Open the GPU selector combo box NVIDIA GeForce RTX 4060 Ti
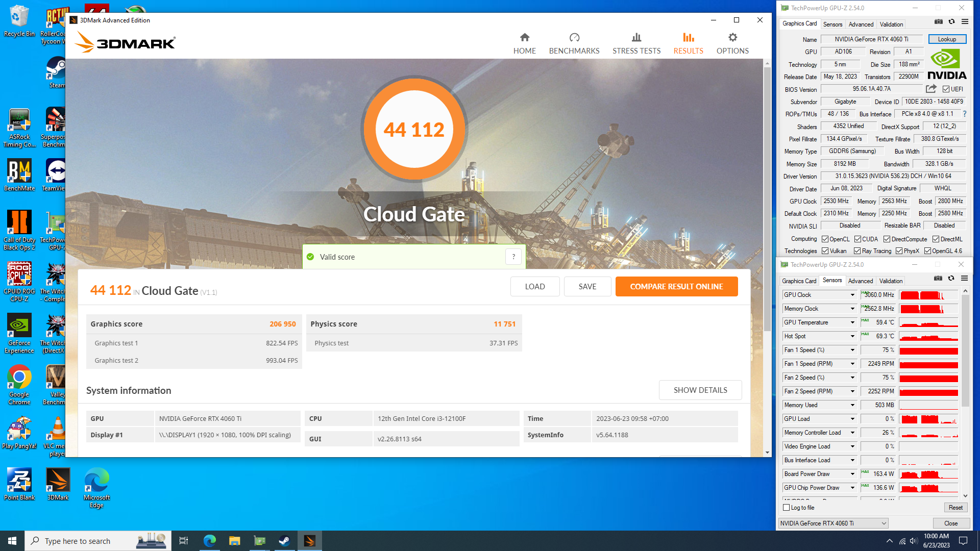This screenshot has width=980, height=551. click(833, 523)
